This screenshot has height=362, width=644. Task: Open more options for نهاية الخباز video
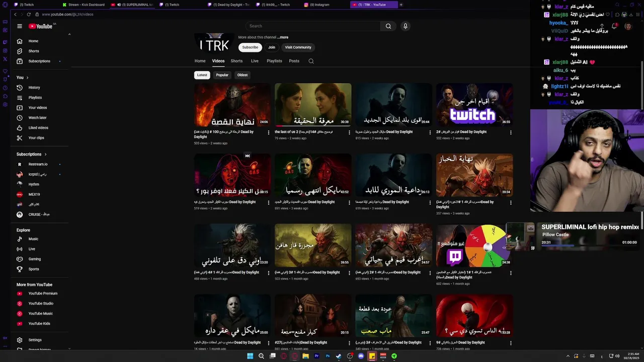(511, 203)
